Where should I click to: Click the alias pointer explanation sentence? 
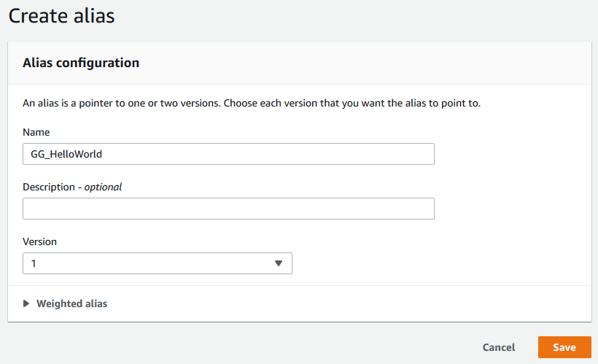click(252, 103)
